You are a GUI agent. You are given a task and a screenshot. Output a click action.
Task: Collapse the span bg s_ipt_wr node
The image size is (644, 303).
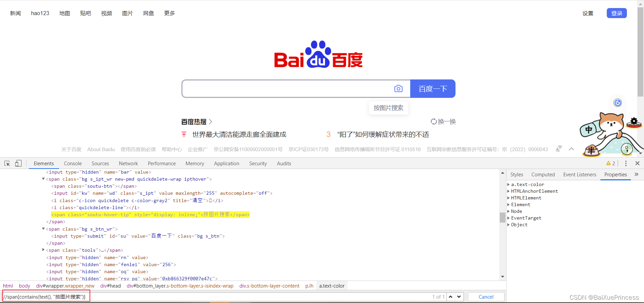click(43, 179)
